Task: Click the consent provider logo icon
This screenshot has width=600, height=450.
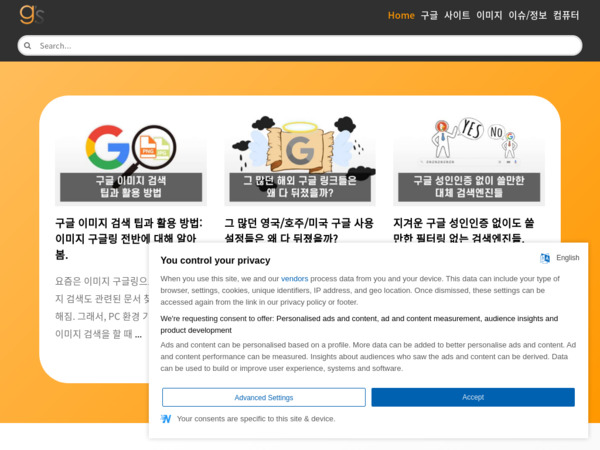Action: tap(166, 419)
